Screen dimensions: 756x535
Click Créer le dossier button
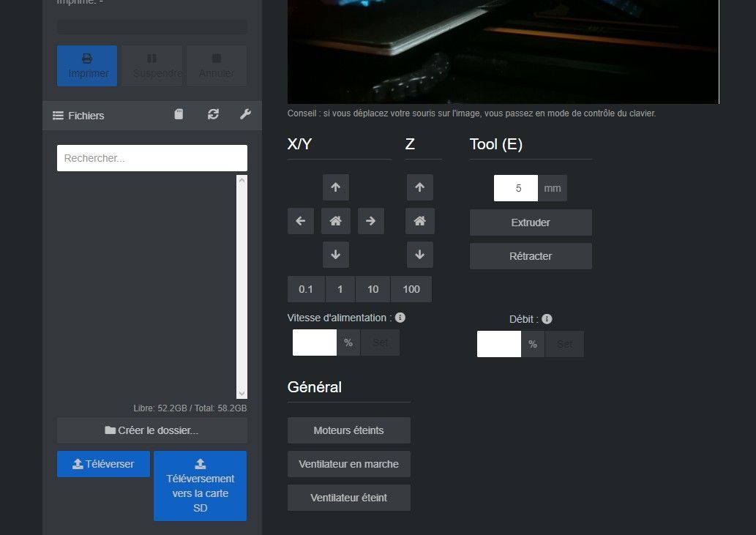pos(152,430)
